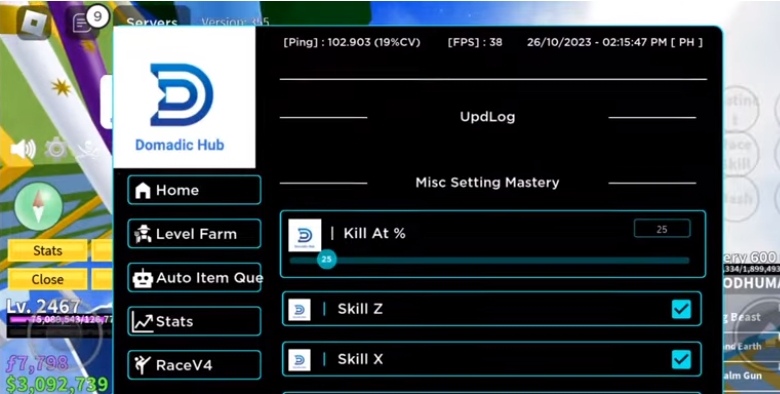Click the Domadic icon beside Kill At %
This screenshot has width=780, height=394.
coord(305,235)
